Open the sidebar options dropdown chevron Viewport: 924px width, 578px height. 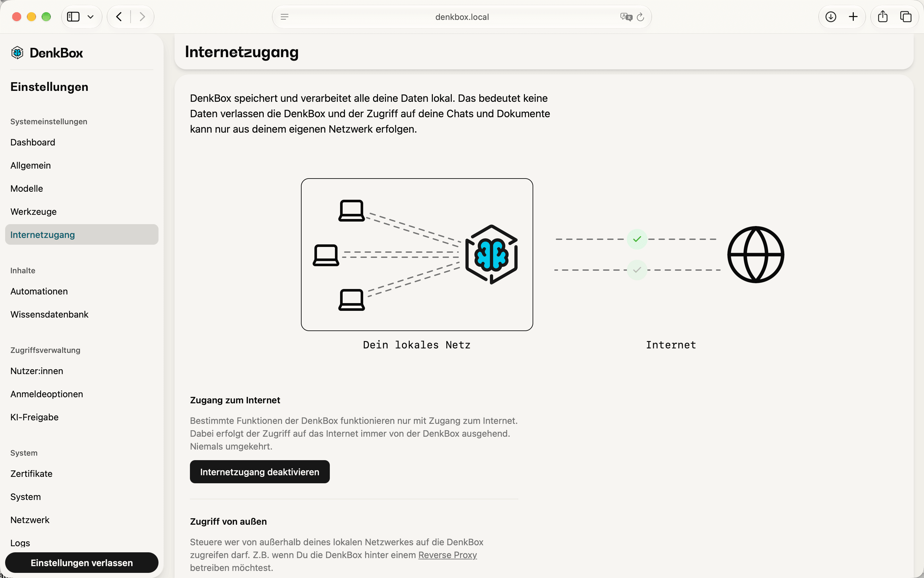point(90,17)
